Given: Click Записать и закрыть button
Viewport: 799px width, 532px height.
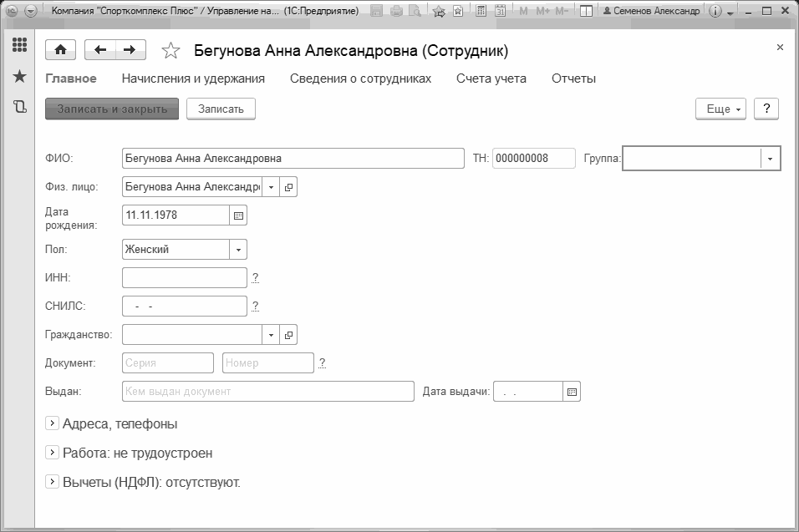Looking at the screenshot, I should [x=112, y=109].
